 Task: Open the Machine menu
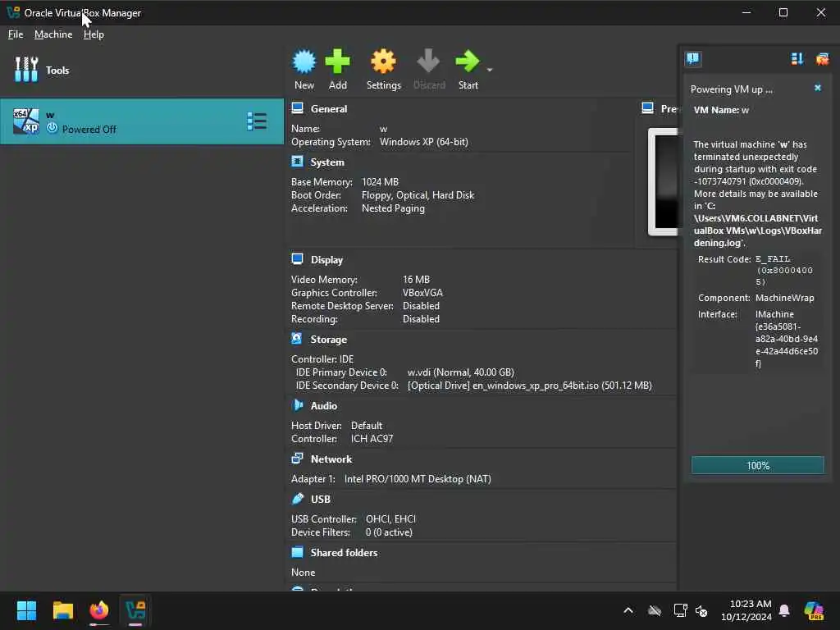[x=53, y=34]
